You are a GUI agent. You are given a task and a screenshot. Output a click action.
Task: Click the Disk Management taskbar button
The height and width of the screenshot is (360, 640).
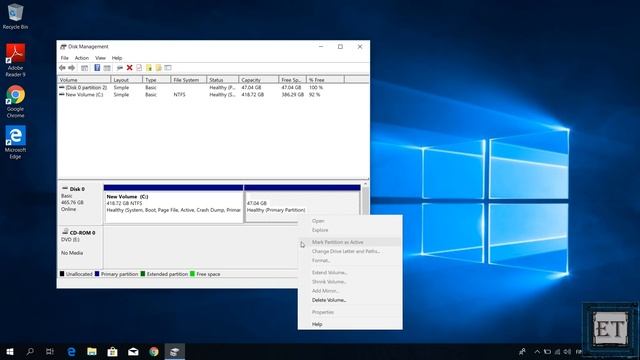[x=175, y=351]
